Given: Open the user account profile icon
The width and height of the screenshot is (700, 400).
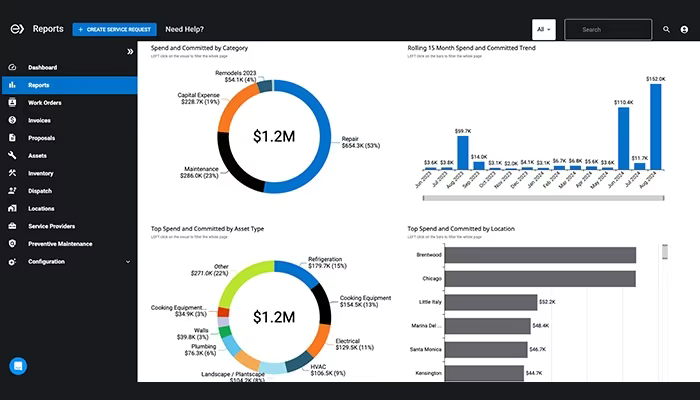Looking at the screenshot, I should [684, 29].
